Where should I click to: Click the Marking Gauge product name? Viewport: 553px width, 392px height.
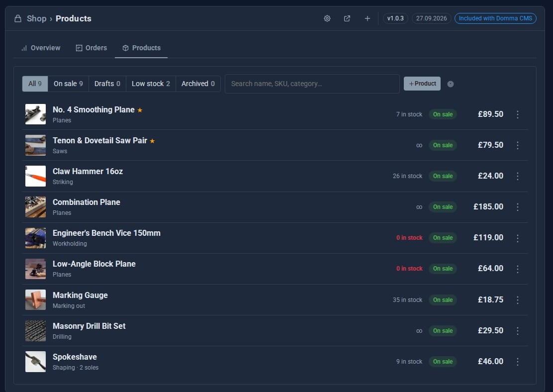pyautogui.click(x=80, y=295)
